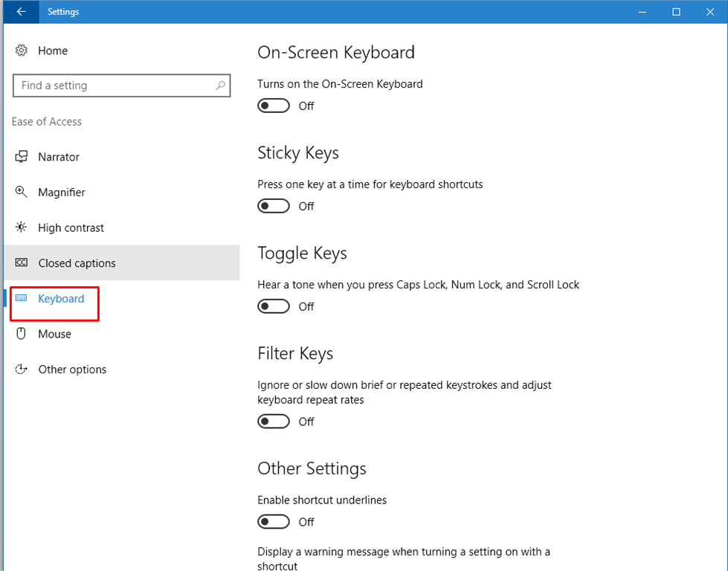Enable the Toggle Keys switch
Viewport: 728px width, 571px height.
pyautogui.click(x=274, y=306)
